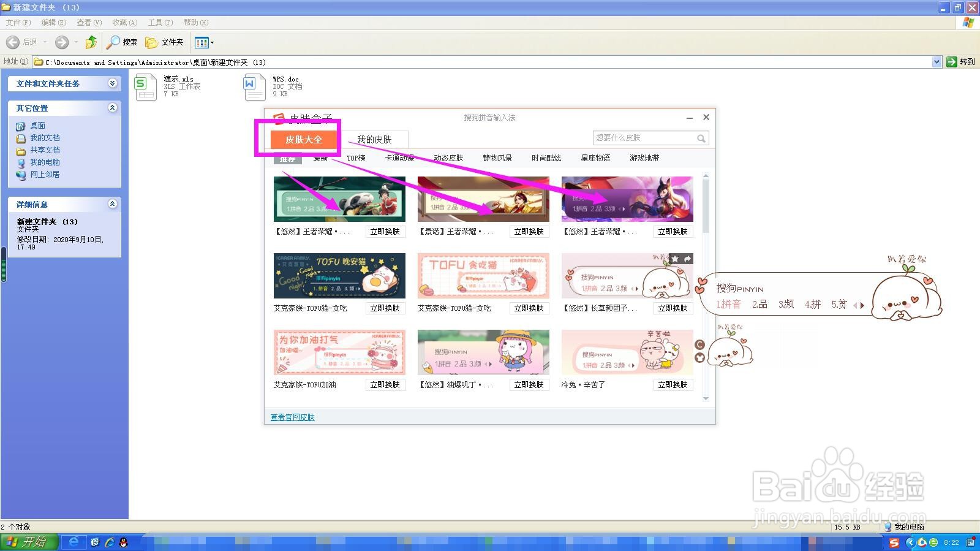Click the skin search magnifier icon
The image size is (980, 551).
[701, 139]
